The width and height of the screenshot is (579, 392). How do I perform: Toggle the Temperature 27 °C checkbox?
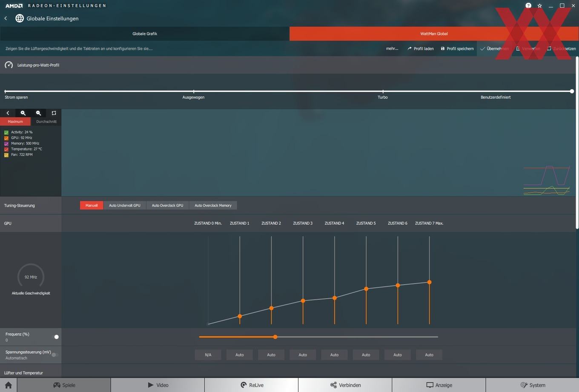[x=6, y=149]
